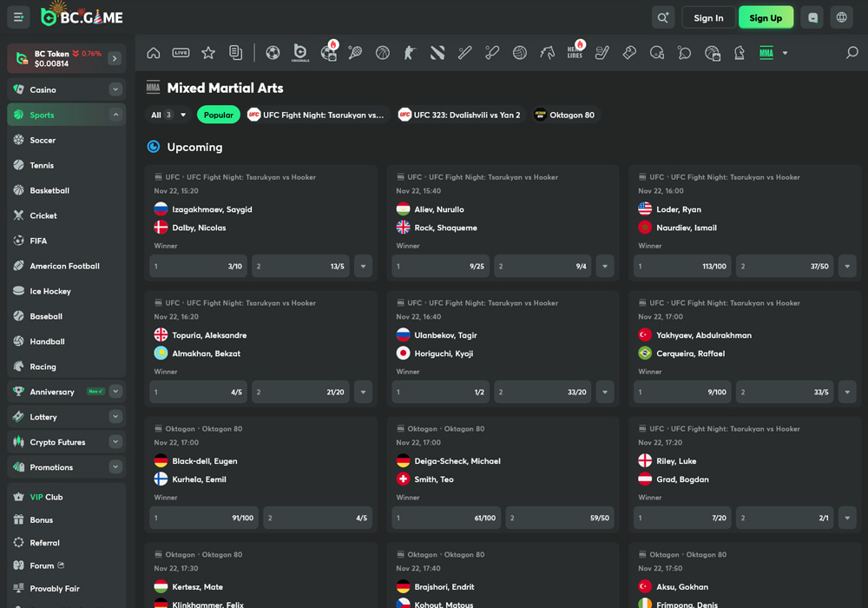Open Tennis in the sidebar
The height and width of the screenshot is (608, 868).
tap(42, 165)
